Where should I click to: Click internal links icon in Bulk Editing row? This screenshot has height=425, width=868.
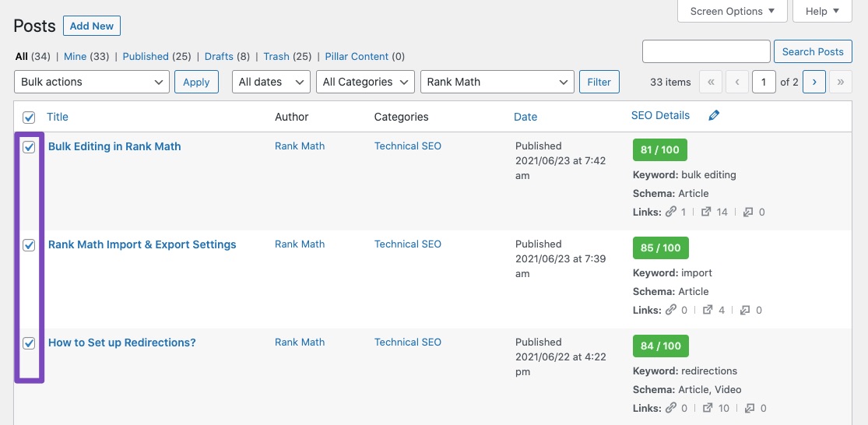(x=671, y=212)
